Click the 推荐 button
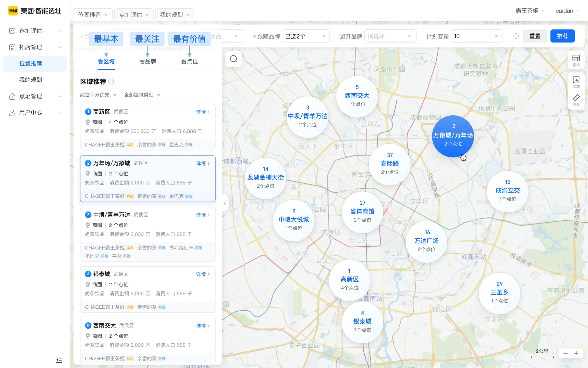 click(563, 36)
